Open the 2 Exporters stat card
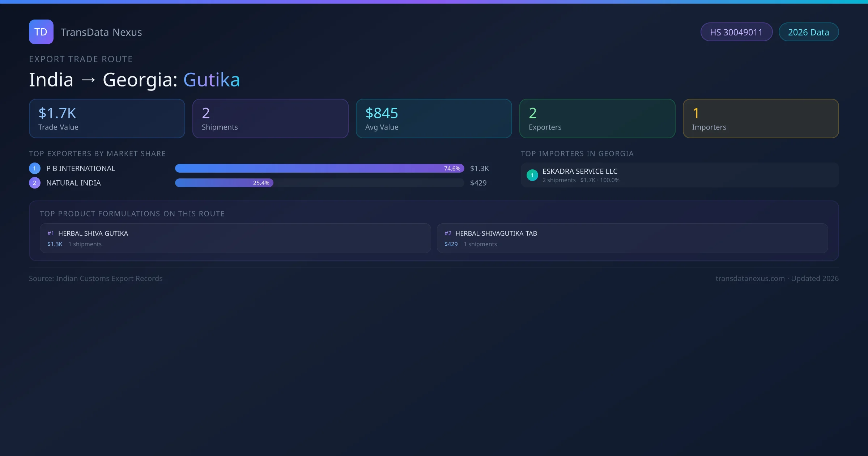The width and height of the screenshot is (868, 456). click(x=597, y=119)
